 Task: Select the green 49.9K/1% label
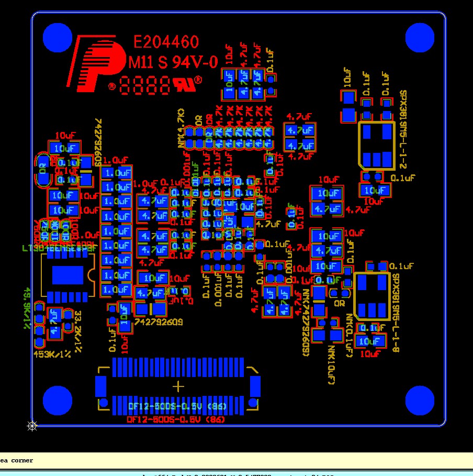27,308
